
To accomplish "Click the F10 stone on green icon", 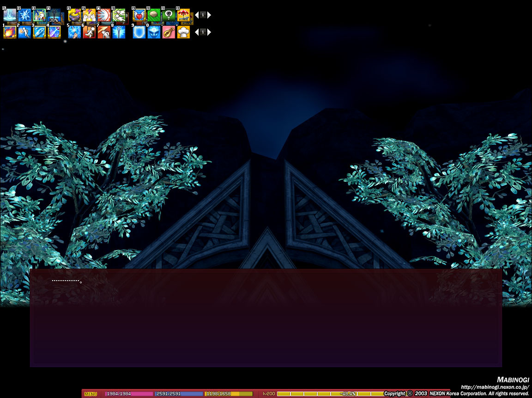I will (154, 15).
